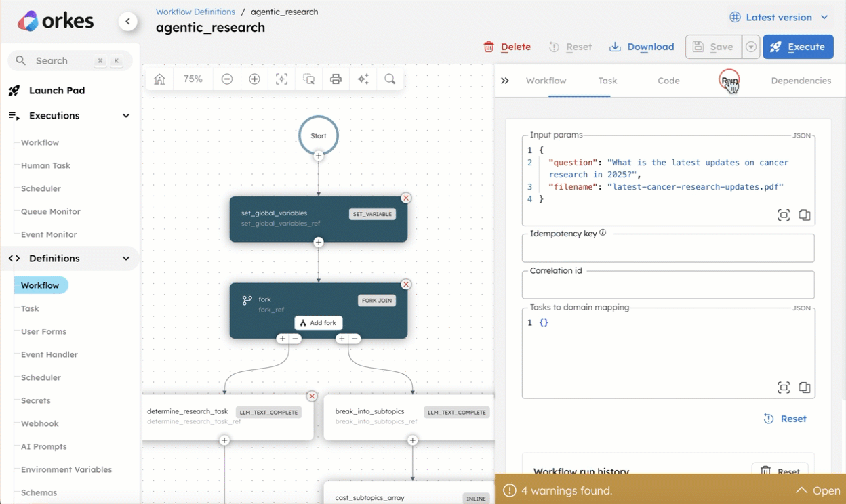The height and width of the screenshot is (504, 846).
Task: Copy Tasks to domain mapping JSON
Action: [805, 387]
